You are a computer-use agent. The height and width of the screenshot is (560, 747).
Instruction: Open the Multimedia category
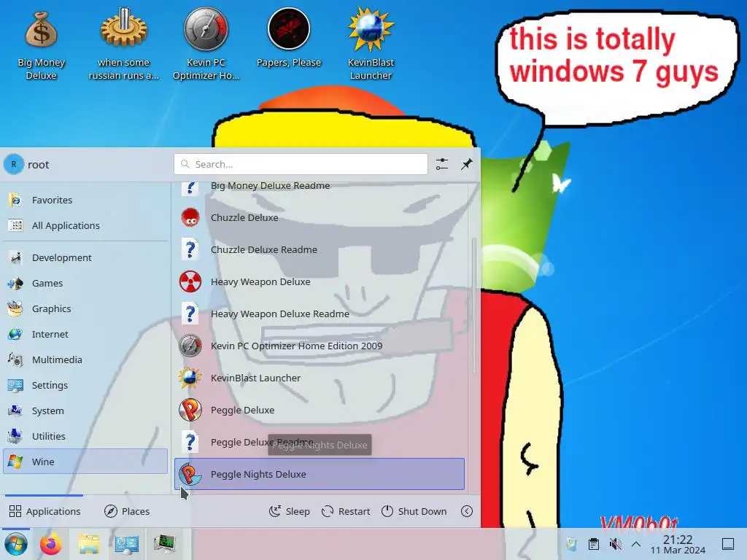[x=85, y=360]
